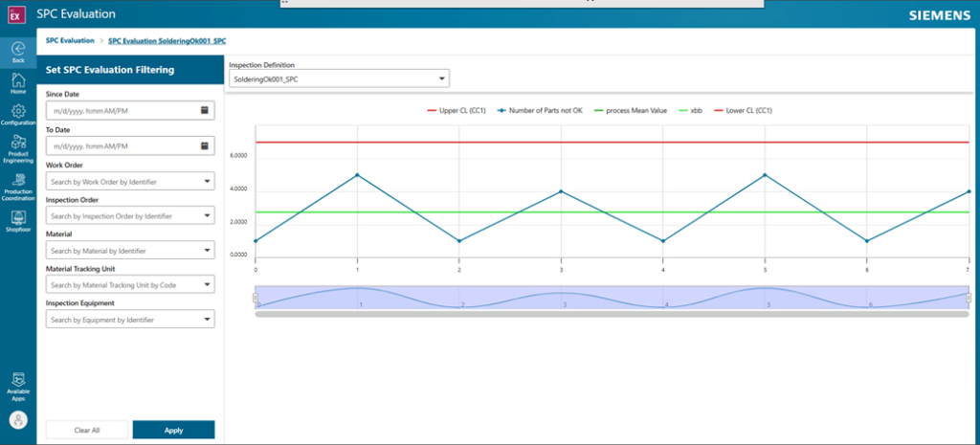Open Available Apps in sidebar
The width and height of the screenshot is (980, 445).
(x=17, y=383)
